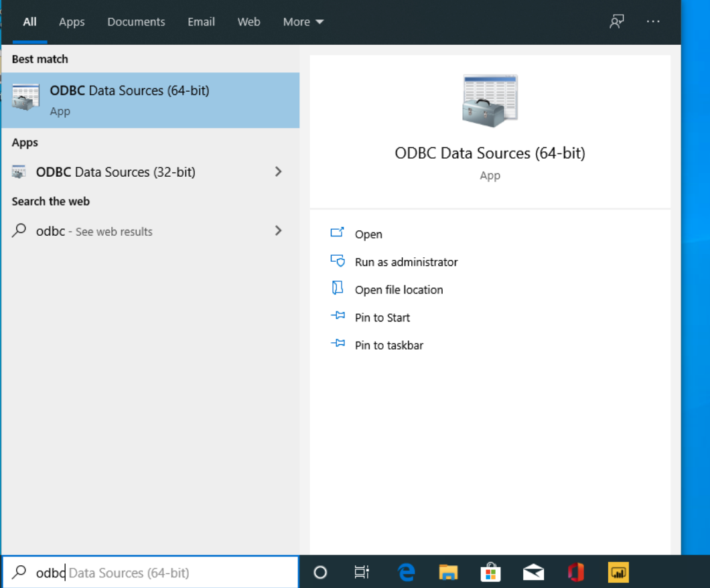Click the Pin to taskbar pin icon

[x=338, y=343]
